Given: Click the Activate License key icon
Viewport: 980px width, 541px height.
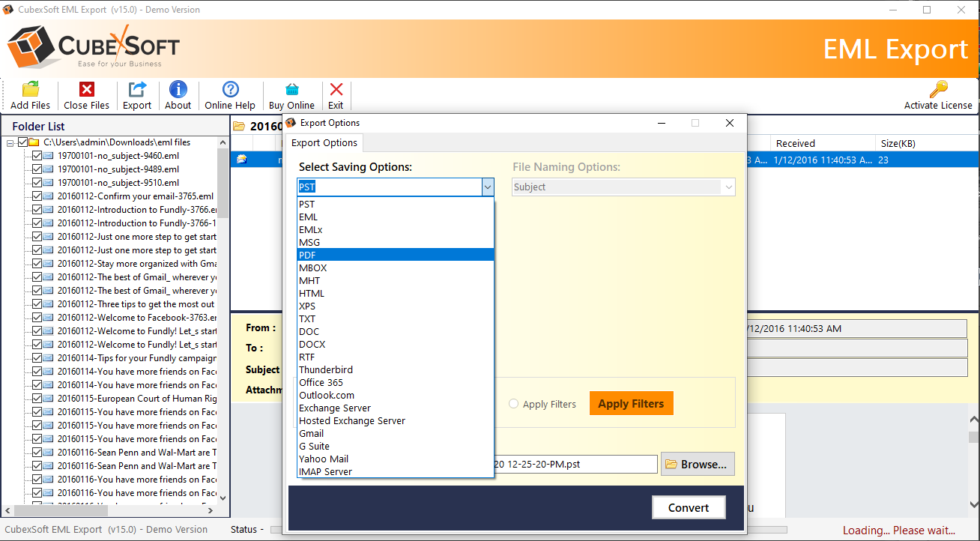Looking at the screenshot, I should click(938, 89).
